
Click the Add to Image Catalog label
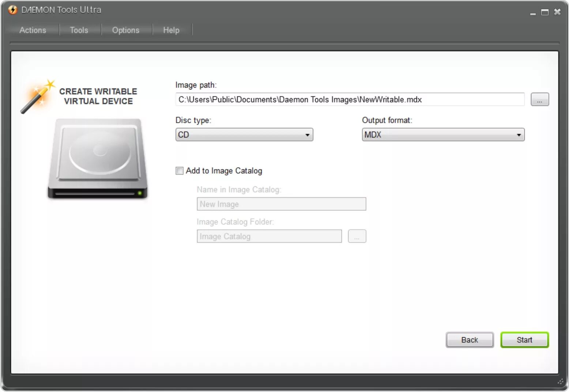click(x=224, y=171)
